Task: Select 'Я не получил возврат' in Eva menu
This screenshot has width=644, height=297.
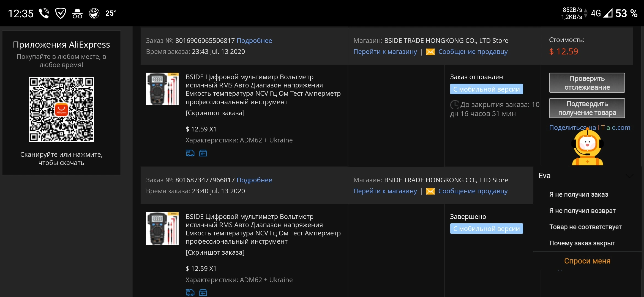Action: [582, 211]
